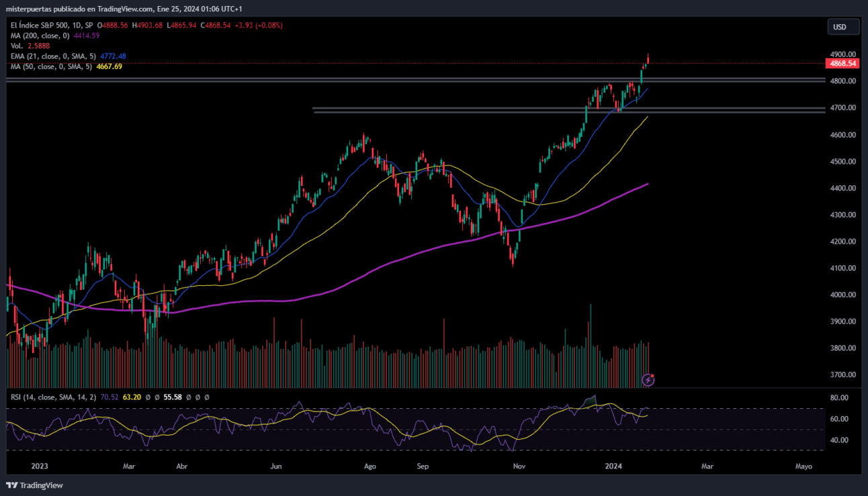Click the close value C4868.54 in legend
The width and height of the screenshot is (868, 496).
(215, 26)
